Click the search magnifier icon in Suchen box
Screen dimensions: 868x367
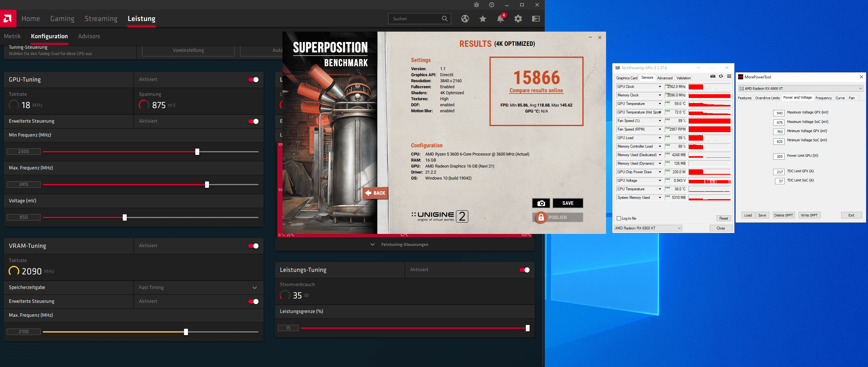[445, 19]
